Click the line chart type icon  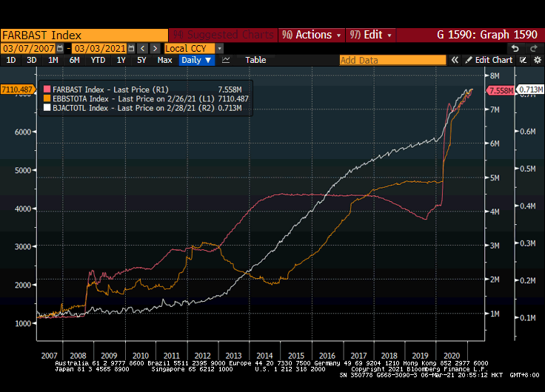click(226, 60)
